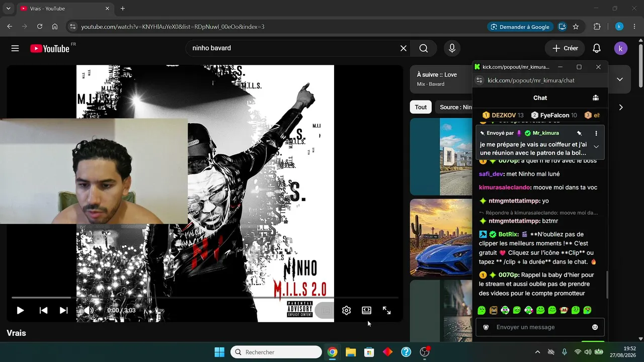Run the YouTube search with magnifier button
Image resolution: width=644 pixels, height=362 pixels.
[424, 48]
